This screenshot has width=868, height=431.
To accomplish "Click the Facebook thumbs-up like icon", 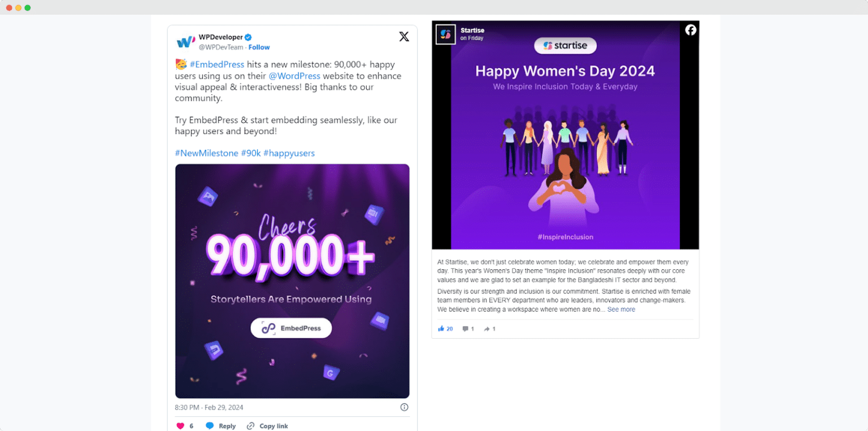I will [x=441, y=329].
